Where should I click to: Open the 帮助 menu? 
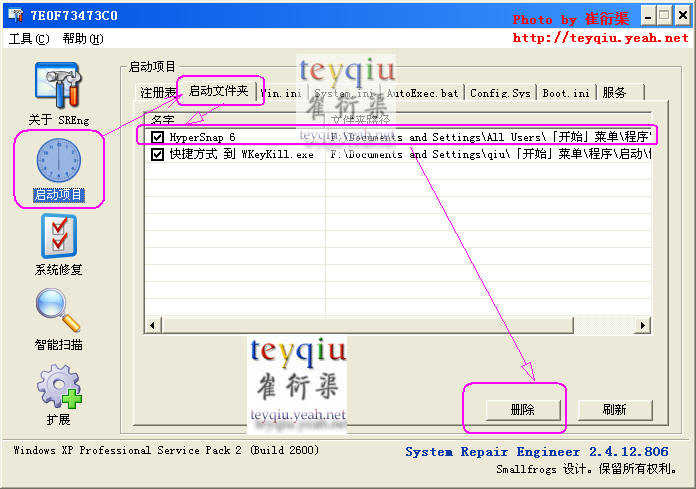82,39
